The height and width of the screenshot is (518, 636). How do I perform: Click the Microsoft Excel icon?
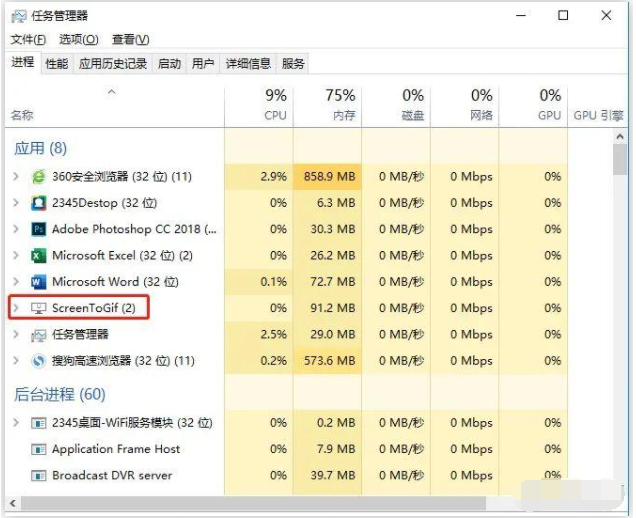[x=39, y=255]
